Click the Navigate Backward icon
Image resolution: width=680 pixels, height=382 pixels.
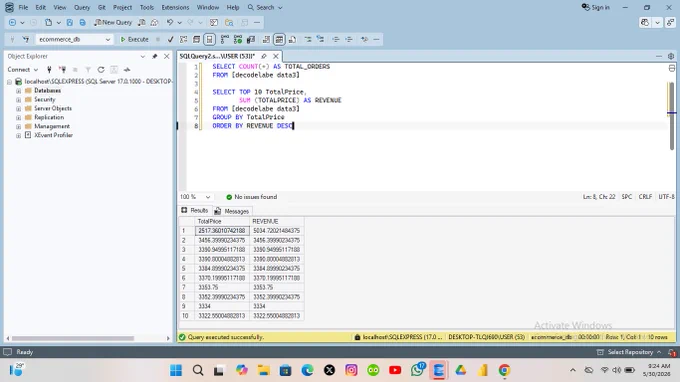pos(13,22)
